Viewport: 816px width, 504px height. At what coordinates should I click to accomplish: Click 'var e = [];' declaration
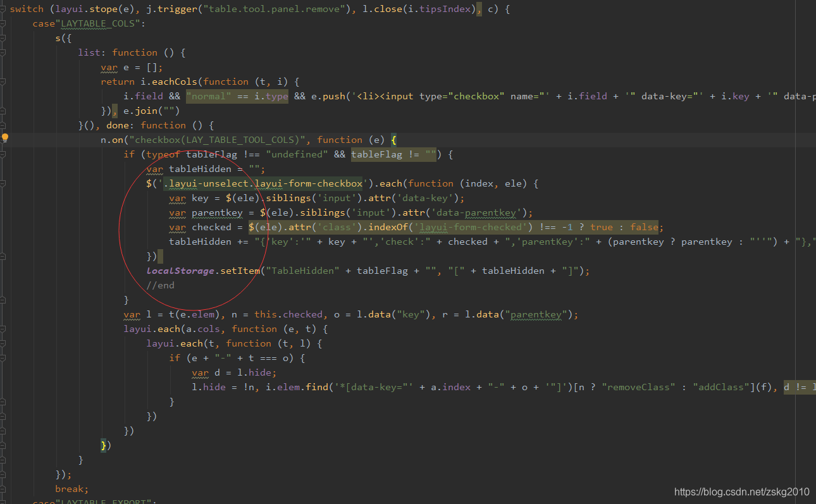pos(132,67)
